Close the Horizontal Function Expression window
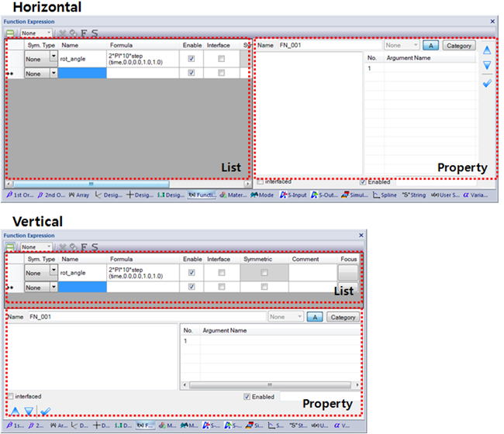Screen dimensions: 504x434 tap(492, 21)
